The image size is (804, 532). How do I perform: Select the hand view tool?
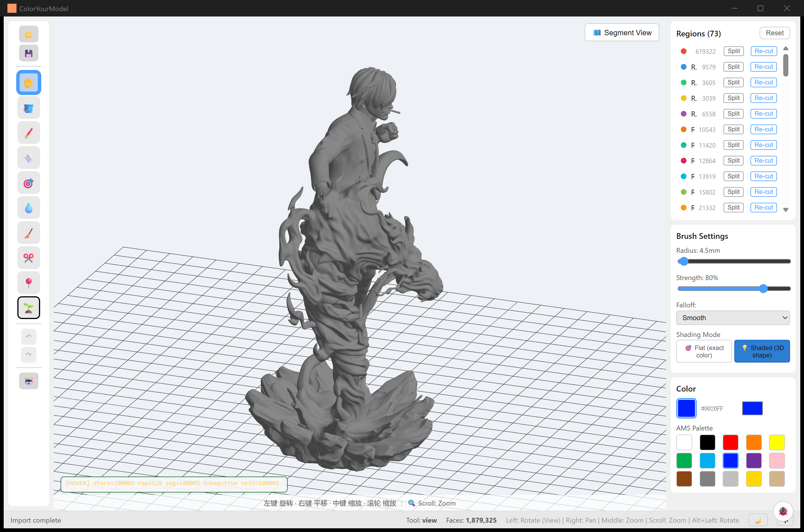click(x=28, y=82)
